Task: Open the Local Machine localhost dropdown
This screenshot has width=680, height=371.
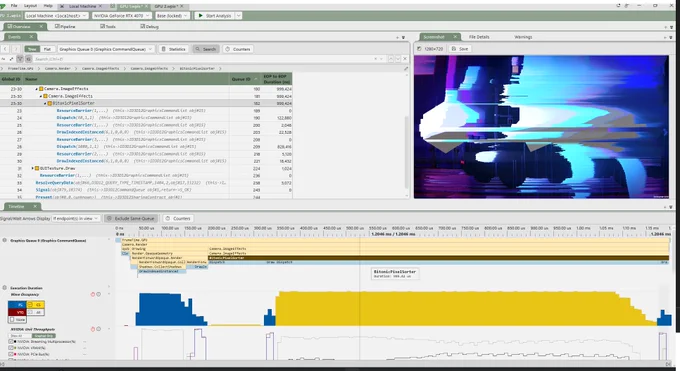Action: (x=56, y=16)
